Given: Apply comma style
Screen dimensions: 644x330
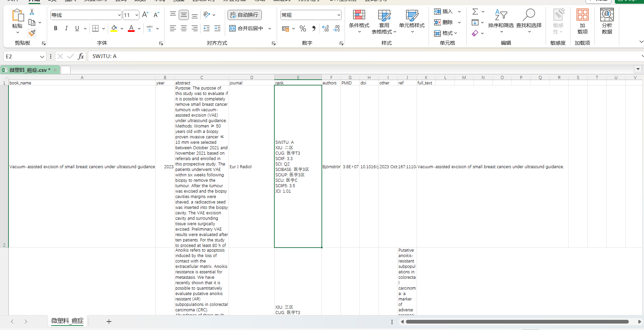Looking at the screenshot, I should click(x=314, y=28).
